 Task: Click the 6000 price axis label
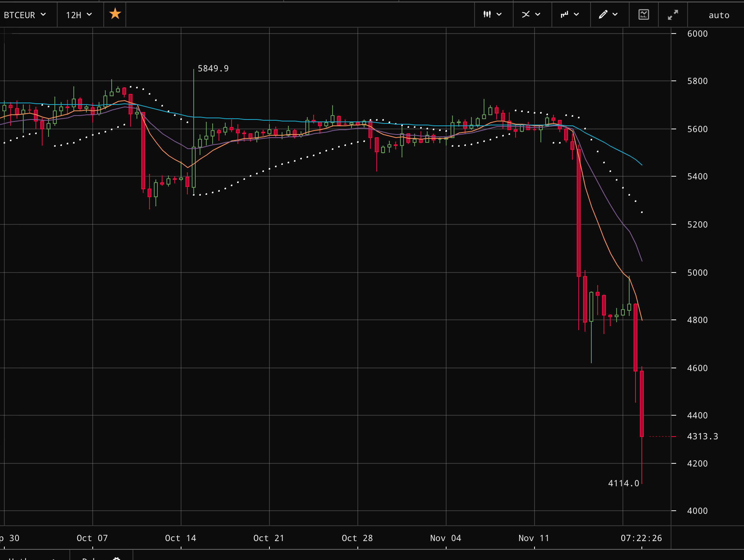[697, 34]
